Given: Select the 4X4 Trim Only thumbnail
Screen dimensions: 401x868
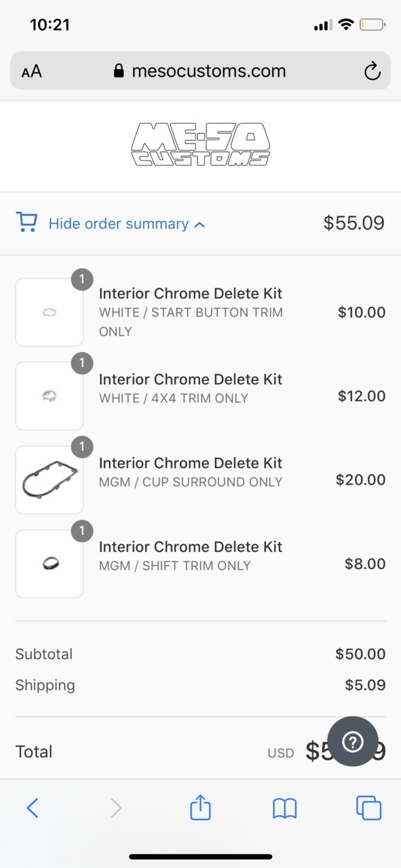Looking at the screenshot, I should coord(50,396).
